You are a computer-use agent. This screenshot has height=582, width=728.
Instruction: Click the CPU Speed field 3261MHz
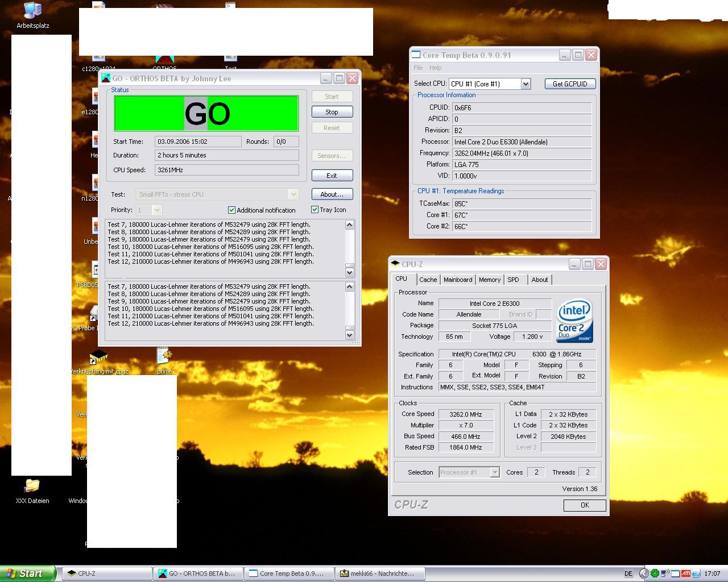coord(227,170)
